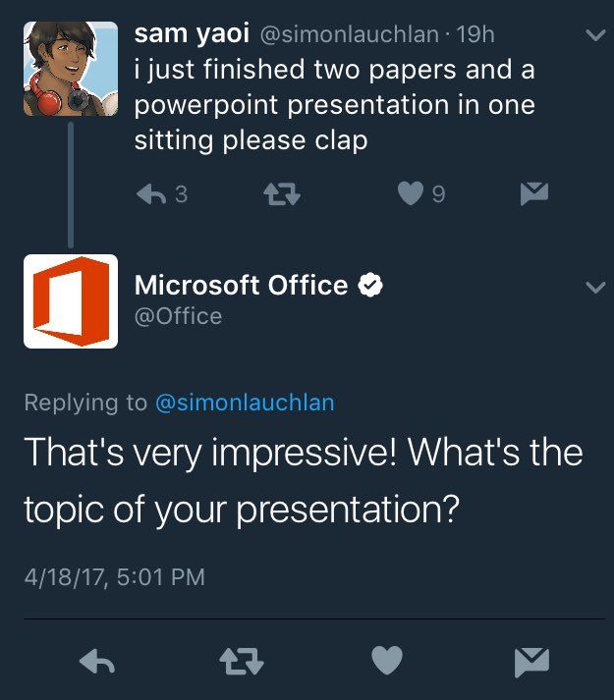Tap the @Office handle
The height and width of the screenshot is (700, 614).
[x=178, y=316]
